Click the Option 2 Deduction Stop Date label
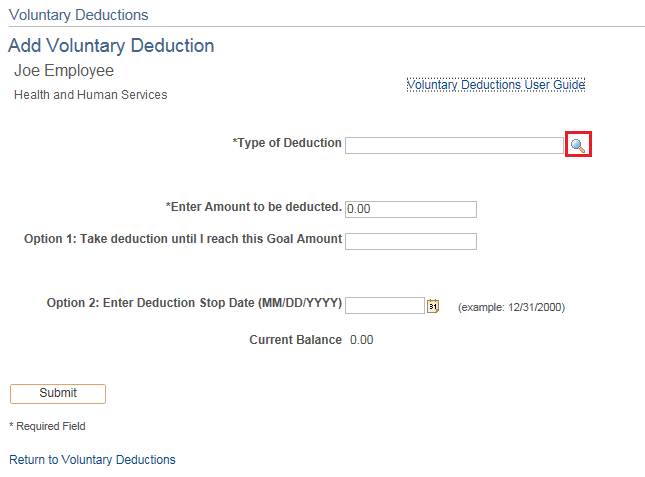Screen dimensions: 645x477 point(194,303)
